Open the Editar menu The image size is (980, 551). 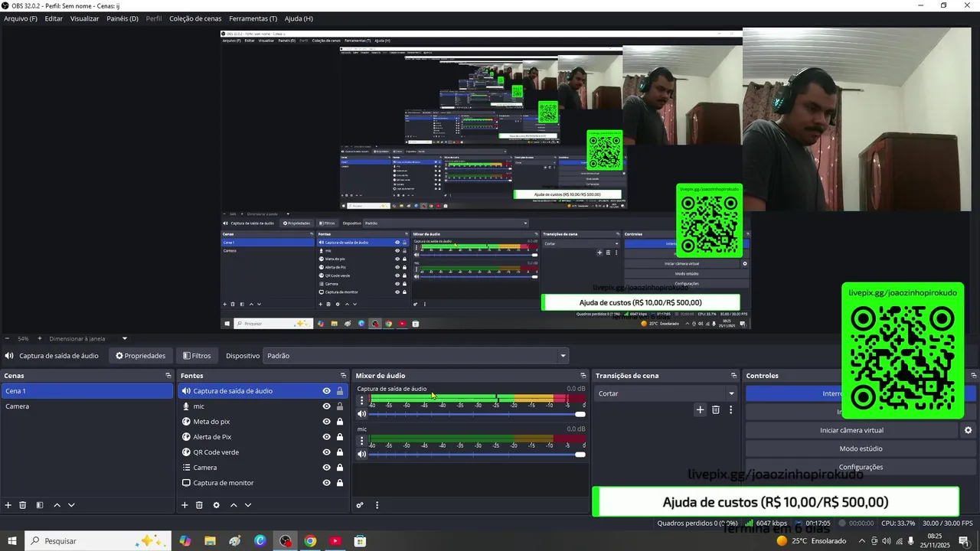54,18
